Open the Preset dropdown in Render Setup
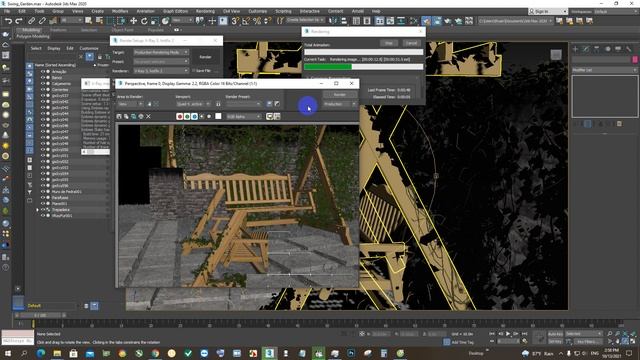 coord(161,62)
